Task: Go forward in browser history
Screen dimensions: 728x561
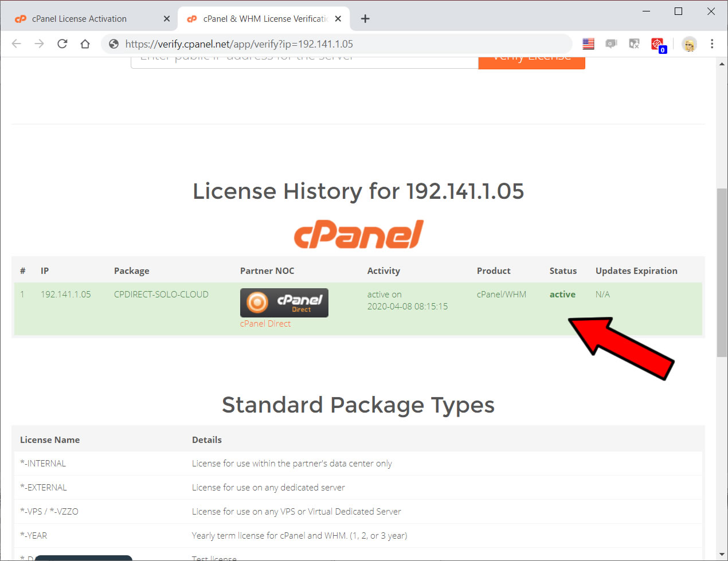Action: (39, 44)
